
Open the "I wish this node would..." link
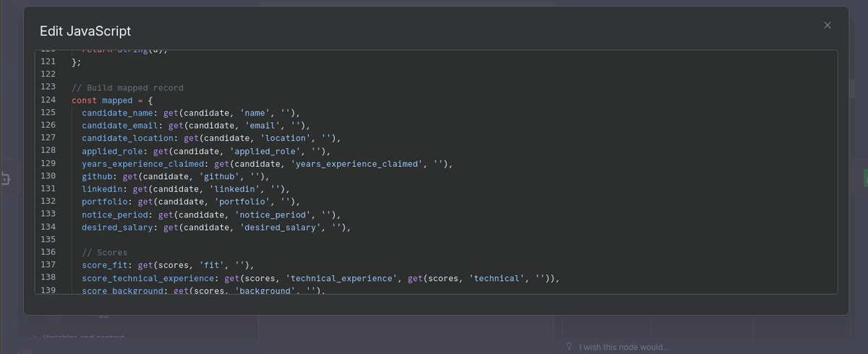tap(624, 347)
